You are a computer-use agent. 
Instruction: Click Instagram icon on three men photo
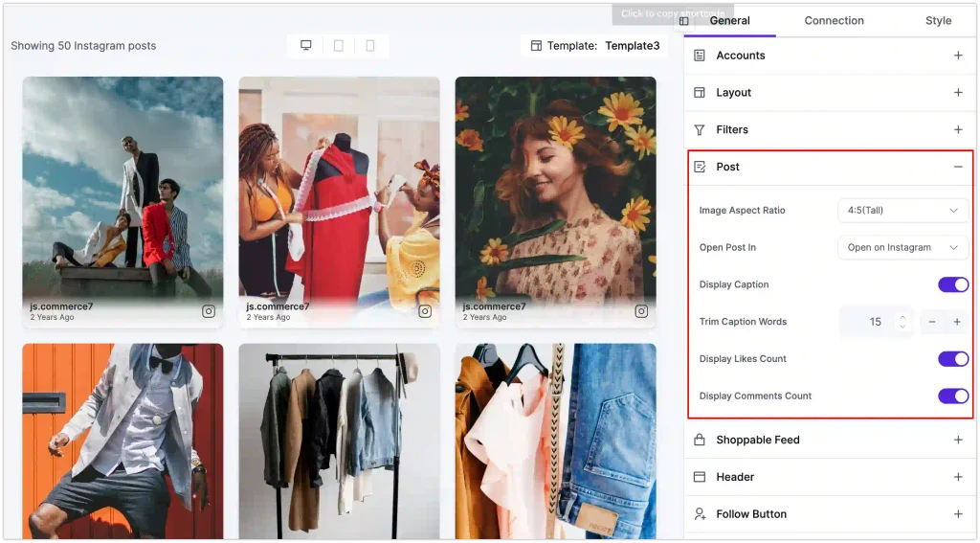[209, 311]
